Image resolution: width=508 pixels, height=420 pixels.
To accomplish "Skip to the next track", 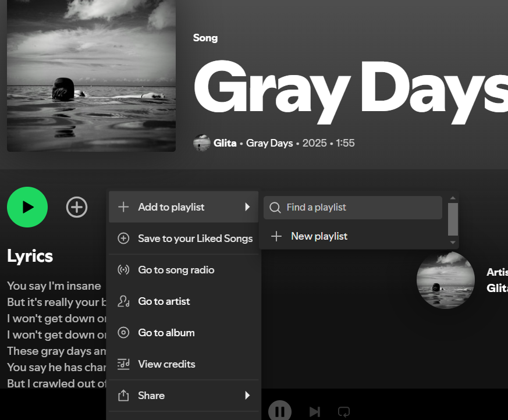I will [x=314, y=412].
